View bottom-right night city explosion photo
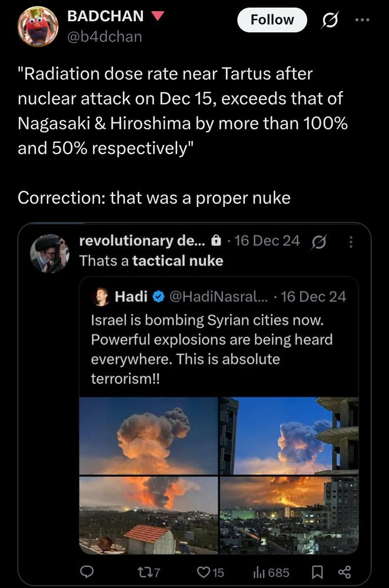389x588 pixels. point(289,515)
